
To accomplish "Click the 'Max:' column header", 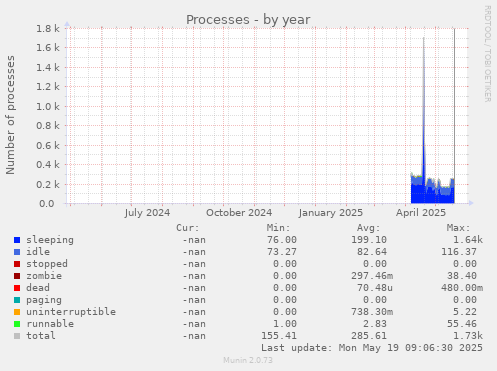I will click(458, 228).
